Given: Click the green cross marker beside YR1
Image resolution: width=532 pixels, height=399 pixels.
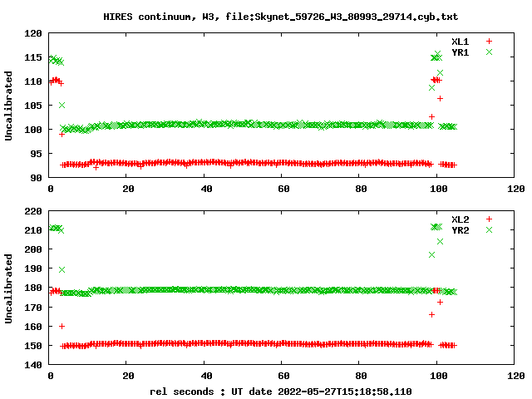Looking at the screenshot, I should point(489,52).
